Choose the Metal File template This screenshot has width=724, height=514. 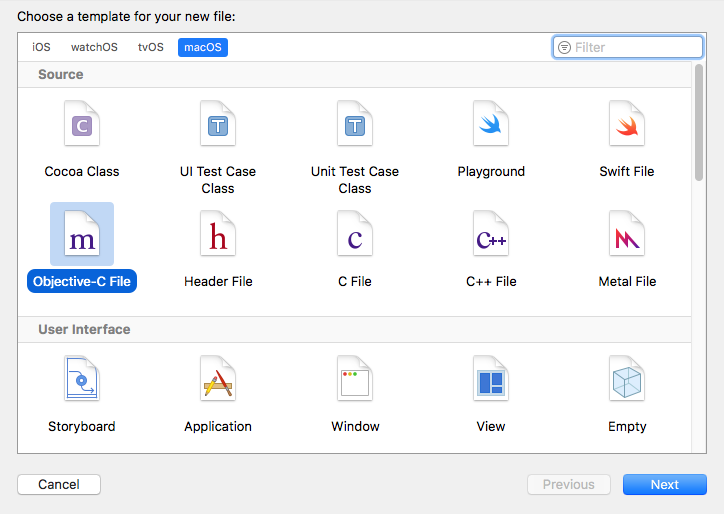[627, 236]
